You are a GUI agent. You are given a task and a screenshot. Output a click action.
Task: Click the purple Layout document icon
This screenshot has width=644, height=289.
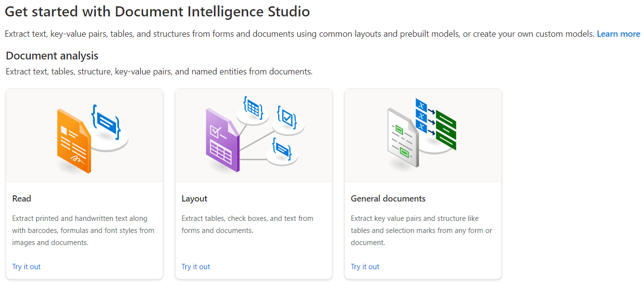click(x=222, y=141)
